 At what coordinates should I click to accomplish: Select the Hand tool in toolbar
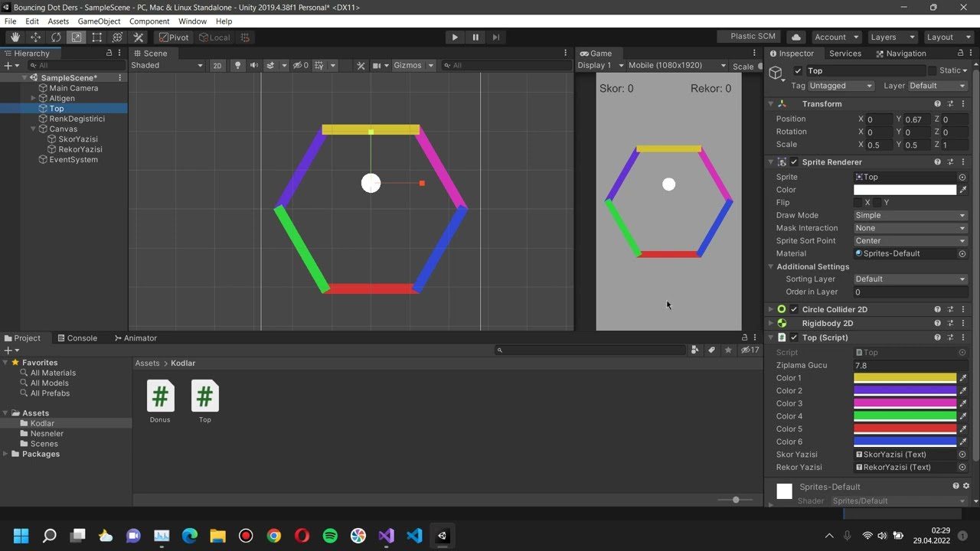pyautogui.click(x=15, y=37)
